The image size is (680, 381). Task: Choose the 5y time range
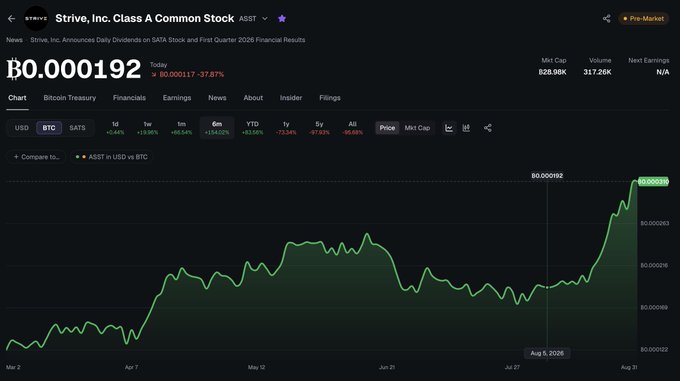pos(319,128)
